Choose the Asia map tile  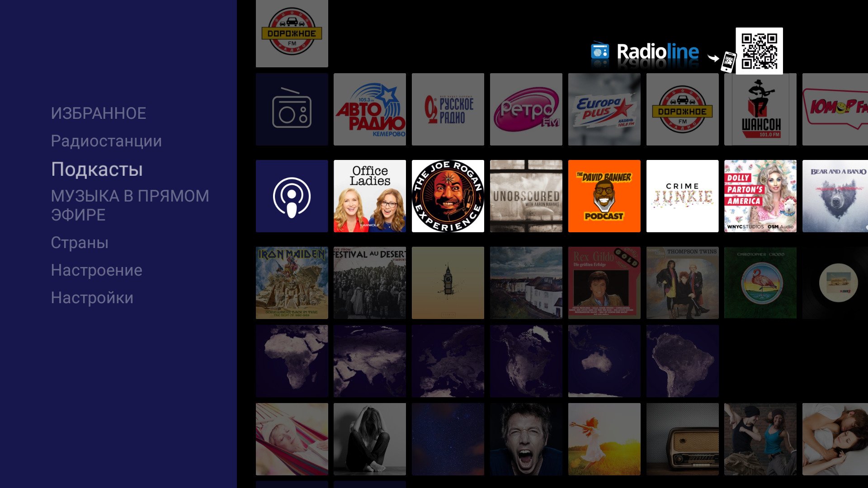click(370, 361)
